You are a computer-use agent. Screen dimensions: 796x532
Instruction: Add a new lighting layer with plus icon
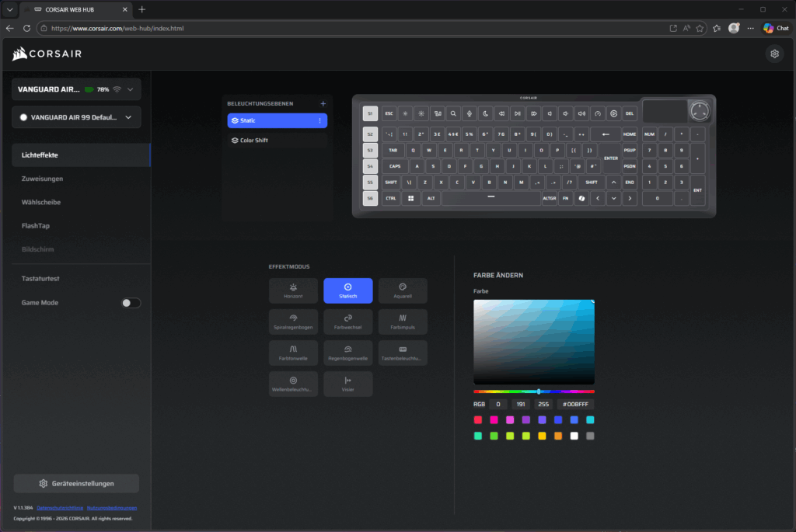[x=323, y=103]
